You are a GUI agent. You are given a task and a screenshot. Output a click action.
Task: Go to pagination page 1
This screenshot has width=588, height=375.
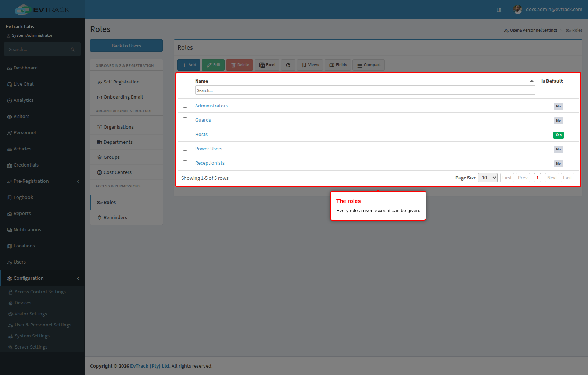point(537,178)
